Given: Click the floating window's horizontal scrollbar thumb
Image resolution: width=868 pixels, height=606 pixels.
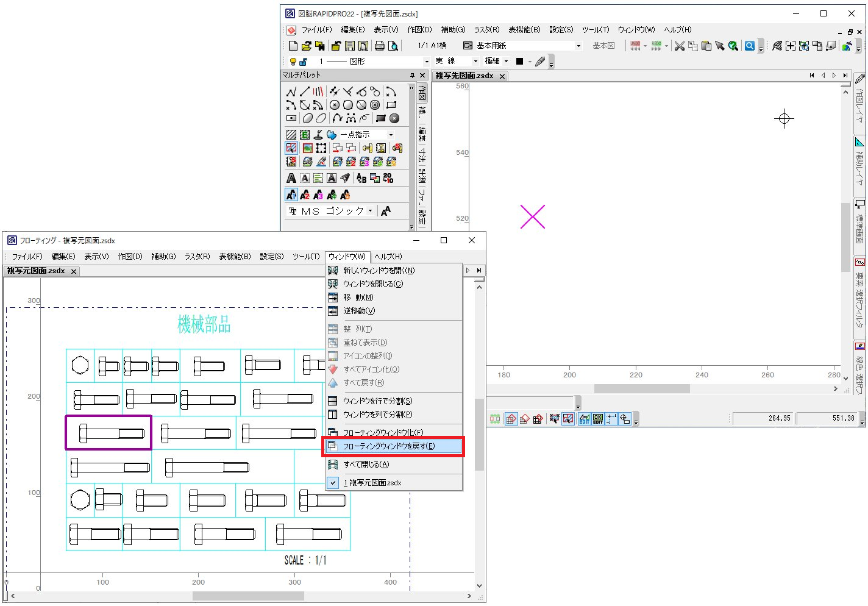Looking at the screenshot, I should 247,596.
